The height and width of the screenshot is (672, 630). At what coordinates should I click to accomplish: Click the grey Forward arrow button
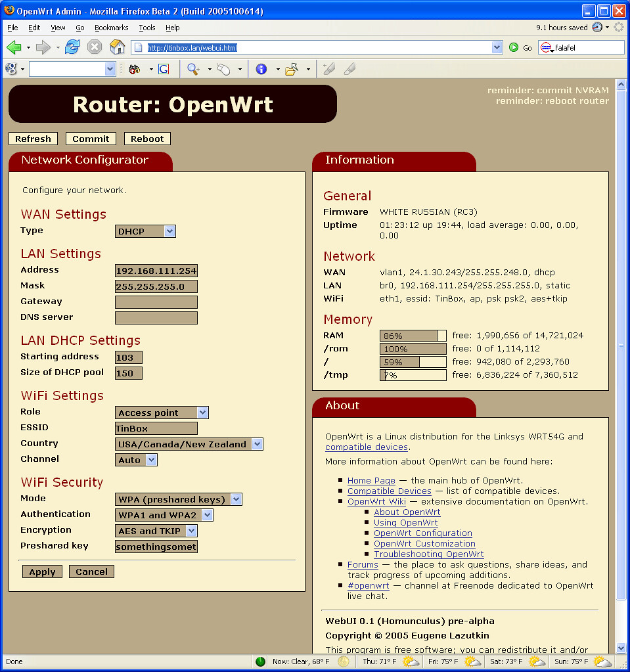(x=43, y=47)
